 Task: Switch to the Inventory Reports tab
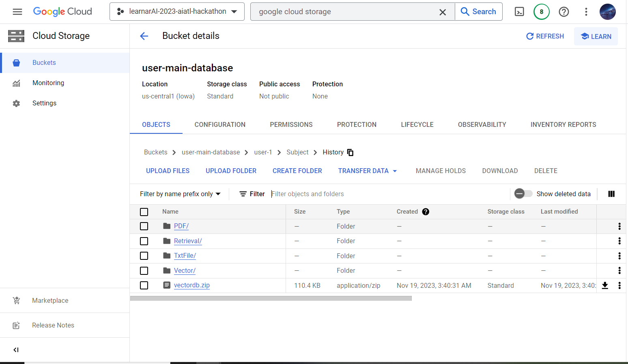click(x=563, y=125)
